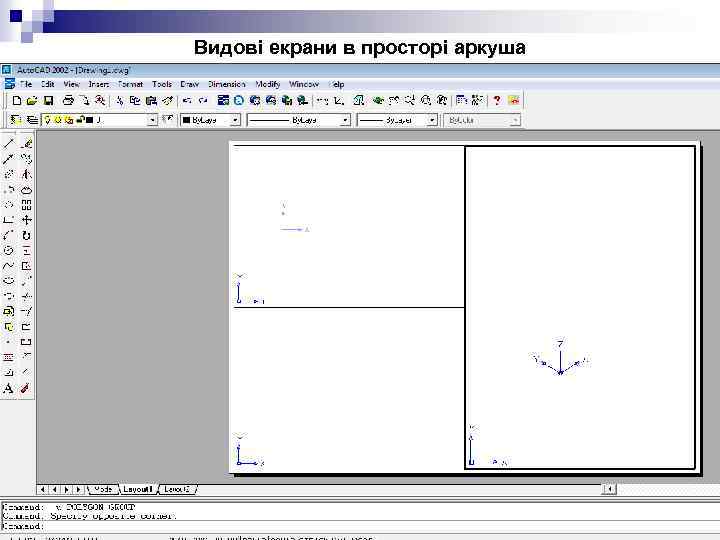Switch to the Model tab
The height and width of the screenshot is (540, 720).
click(x=103, y=489)
